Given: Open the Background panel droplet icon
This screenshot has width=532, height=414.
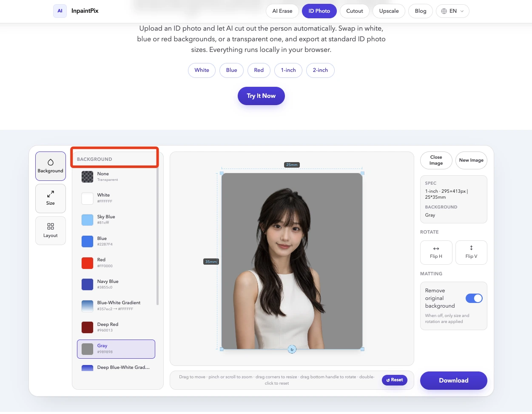Looking at the screenshot, I should coord(51,162).
